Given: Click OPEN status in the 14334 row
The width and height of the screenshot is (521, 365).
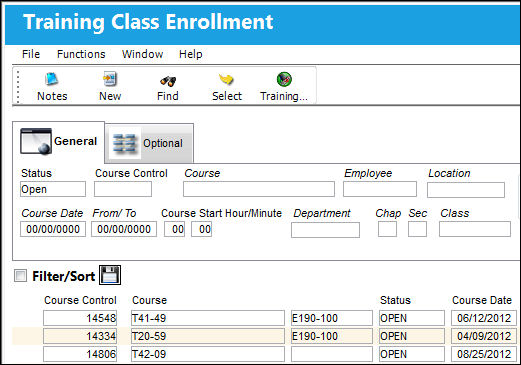Looking at the screenshot, I should coord(412,336).
